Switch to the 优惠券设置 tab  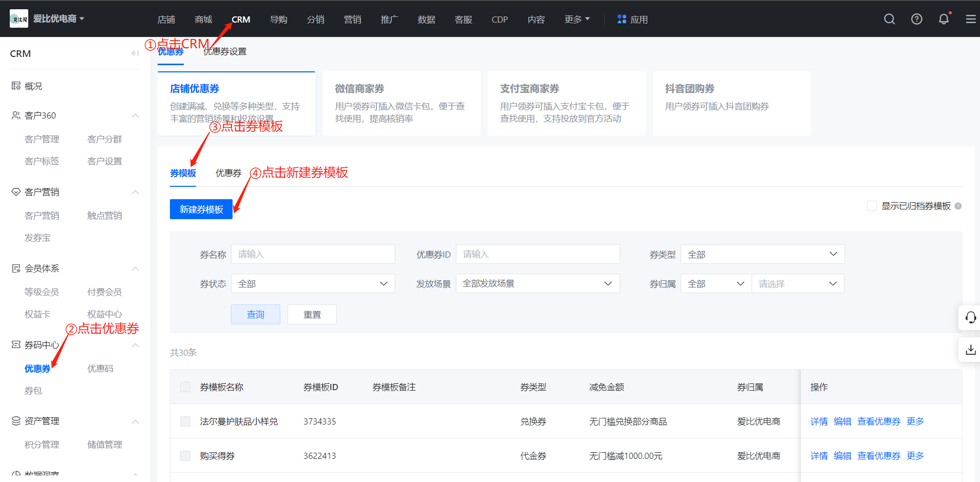coord(225,51)
